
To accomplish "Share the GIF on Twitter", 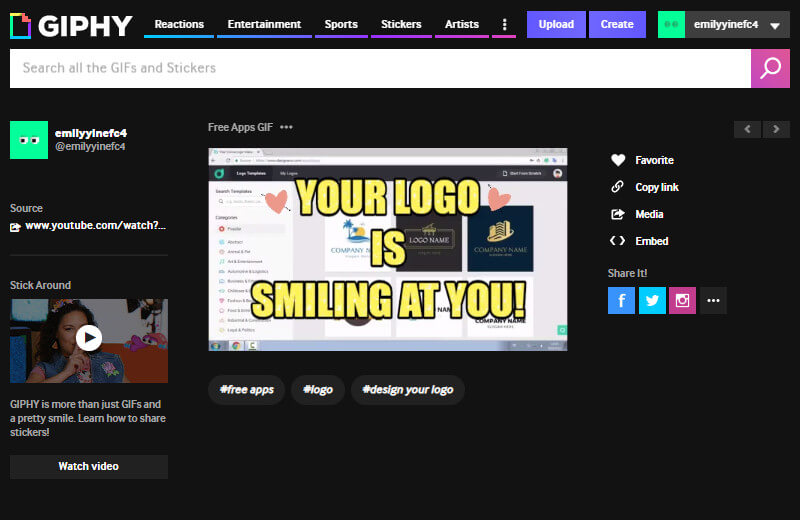I will pyautogui.click(x=652, y=300).
